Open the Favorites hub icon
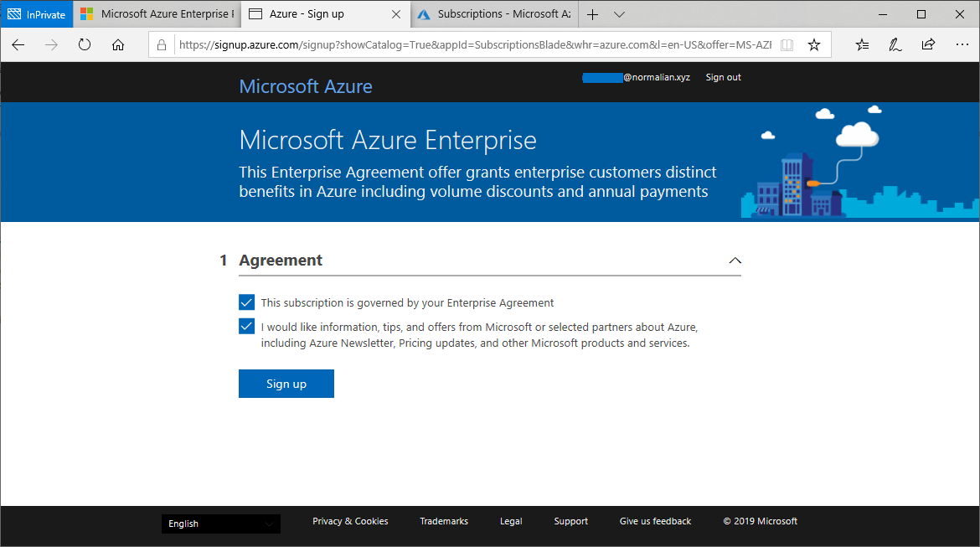The image size is (980, 547). (863, 45)
